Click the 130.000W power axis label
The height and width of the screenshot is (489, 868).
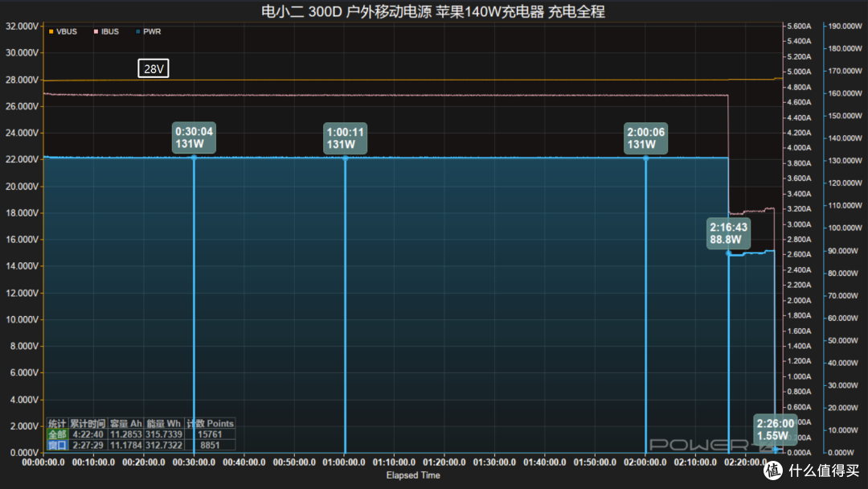coord(845,161)
